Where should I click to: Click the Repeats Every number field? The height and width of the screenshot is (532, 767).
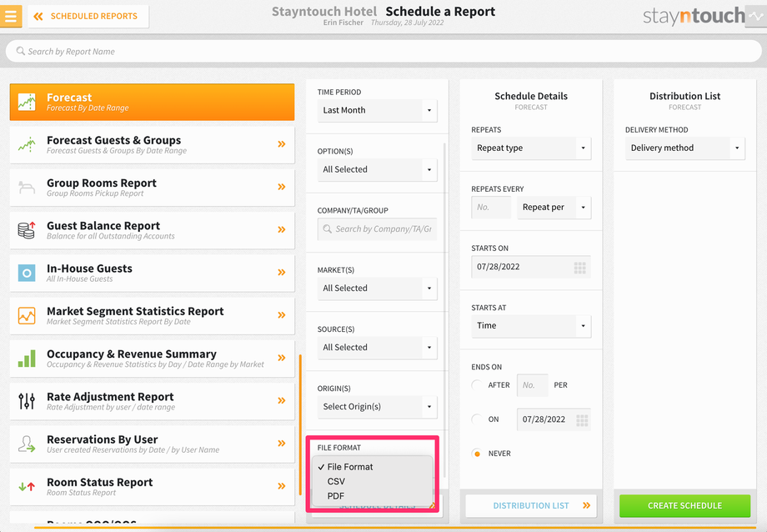pyautogui.click(x=491, y=208)
